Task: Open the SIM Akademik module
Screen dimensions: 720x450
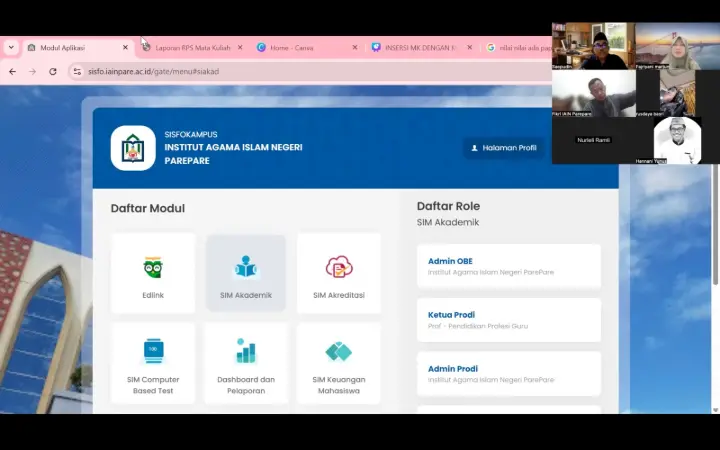Action: pos(246,268)
